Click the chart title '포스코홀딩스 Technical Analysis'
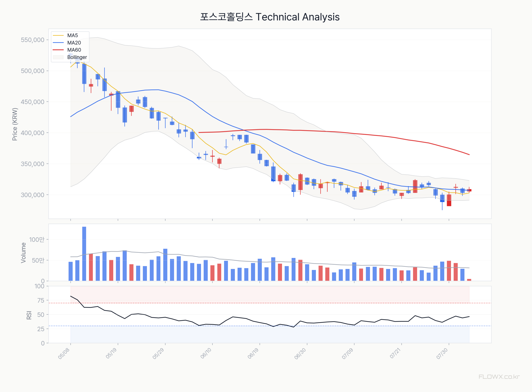The height and width of the screenshot is (392, 532). (x=270, y=17)
